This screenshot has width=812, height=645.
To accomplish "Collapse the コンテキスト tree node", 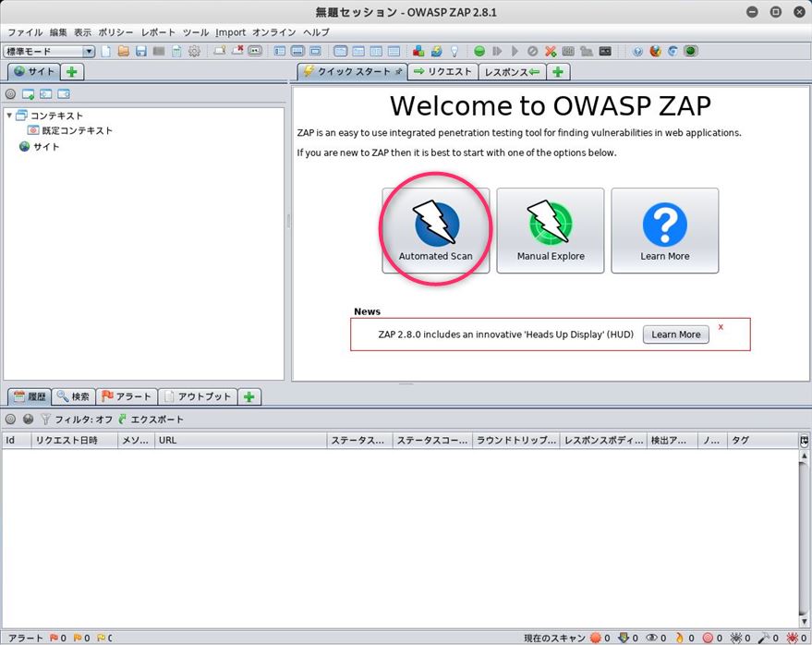I will point(9,115).
